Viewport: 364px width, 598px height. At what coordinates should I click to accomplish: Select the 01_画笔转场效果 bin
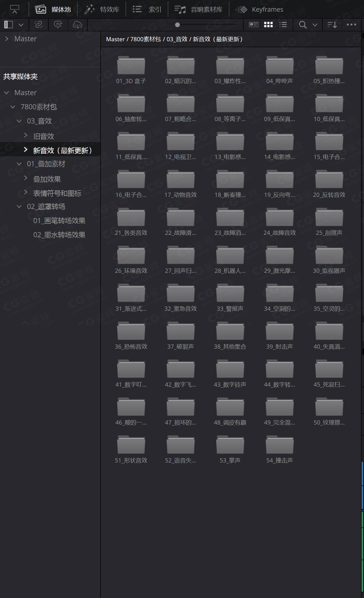[59, 221]
